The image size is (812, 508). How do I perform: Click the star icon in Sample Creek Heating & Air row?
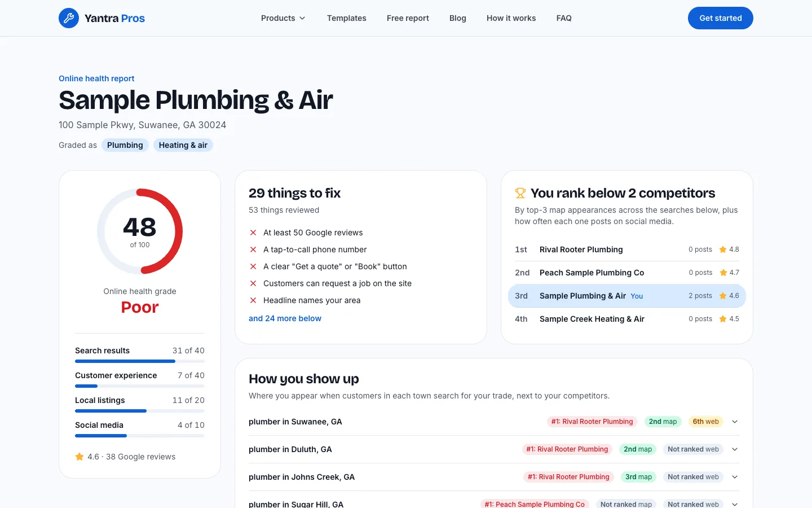pyautogui.click(x=723, y=319)
